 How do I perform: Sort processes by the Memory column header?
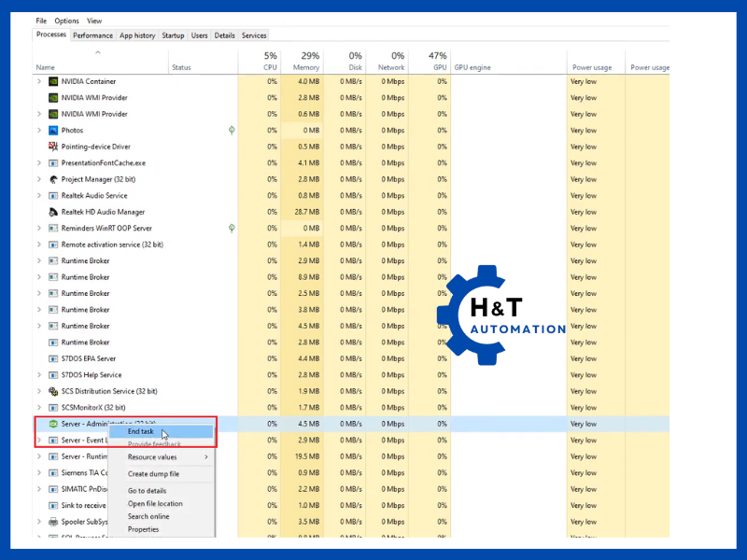coord(305,62)
